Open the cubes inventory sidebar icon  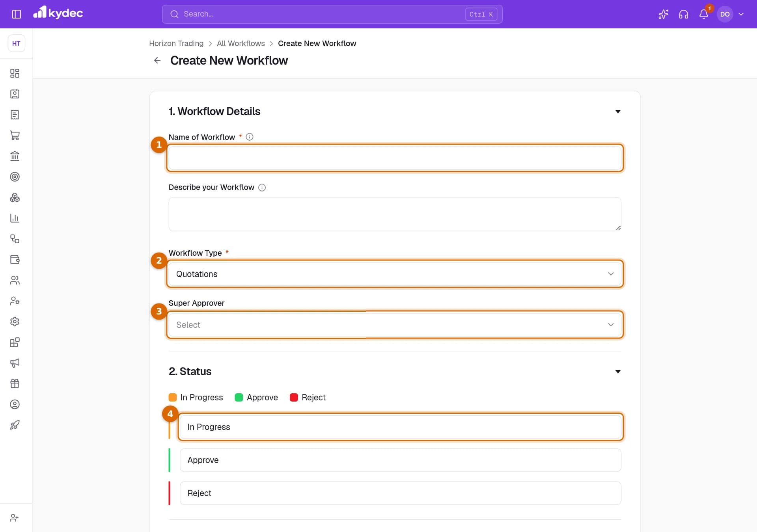(15, 197)
